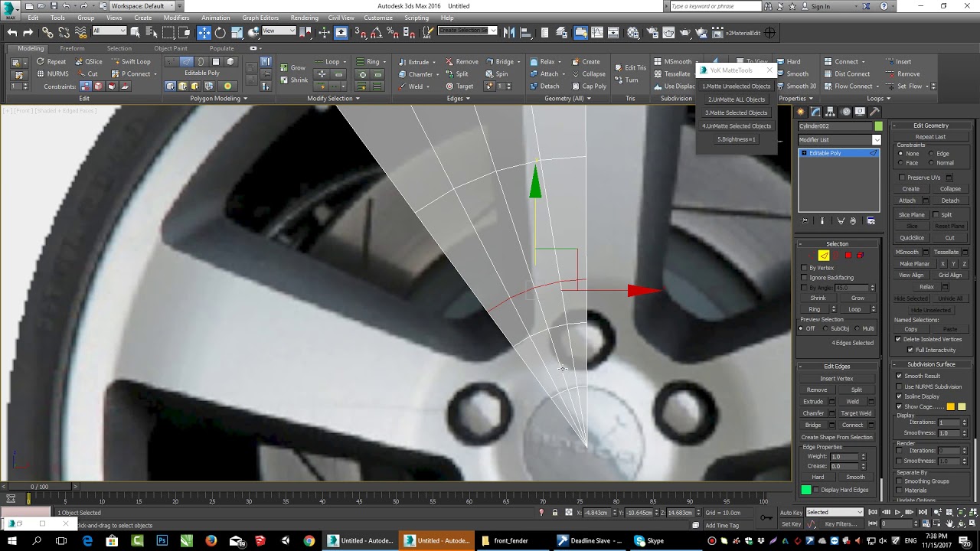Click Swift Loop in ribbon
Screen dimensions: 980x551
pyautogui.click(x=131, y=62)
